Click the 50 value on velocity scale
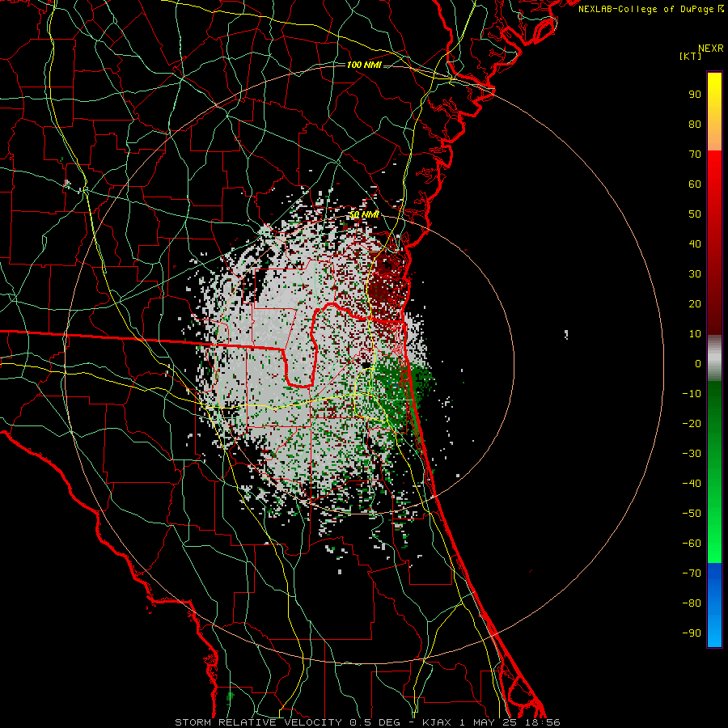This screenshot has height=728, width=728. pos(695,214)
